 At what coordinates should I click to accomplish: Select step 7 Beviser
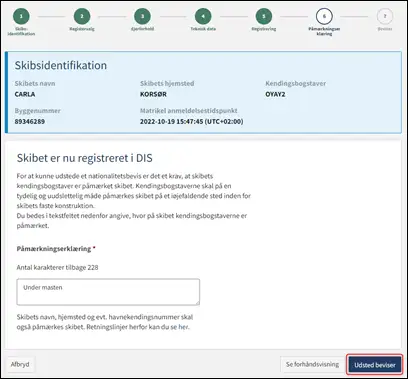click(385, 16)
